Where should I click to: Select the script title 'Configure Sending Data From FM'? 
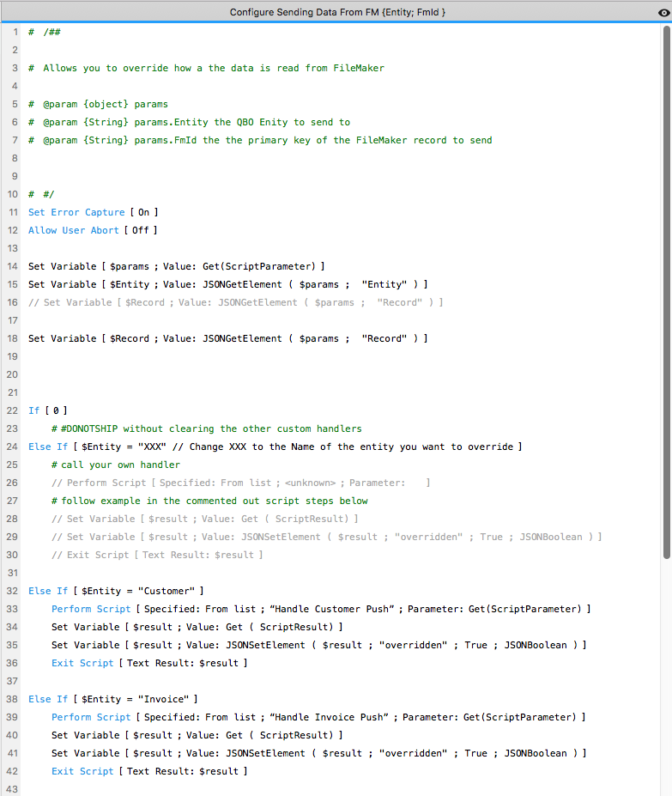pyautogui.click(x=337, y=12)
